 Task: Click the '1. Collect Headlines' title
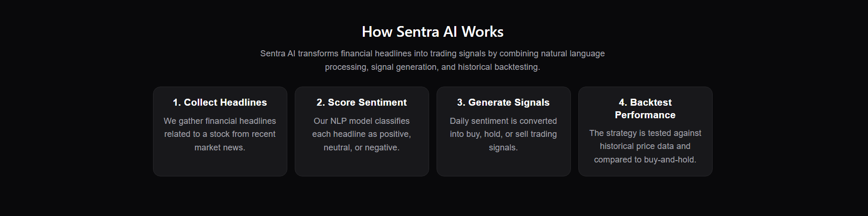[x=220, y=102]
